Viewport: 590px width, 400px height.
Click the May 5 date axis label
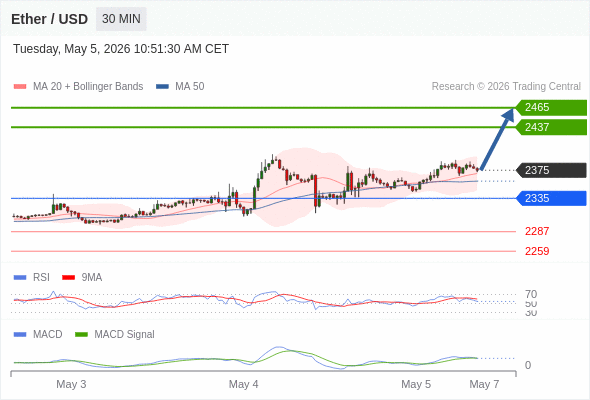(416, 384)
